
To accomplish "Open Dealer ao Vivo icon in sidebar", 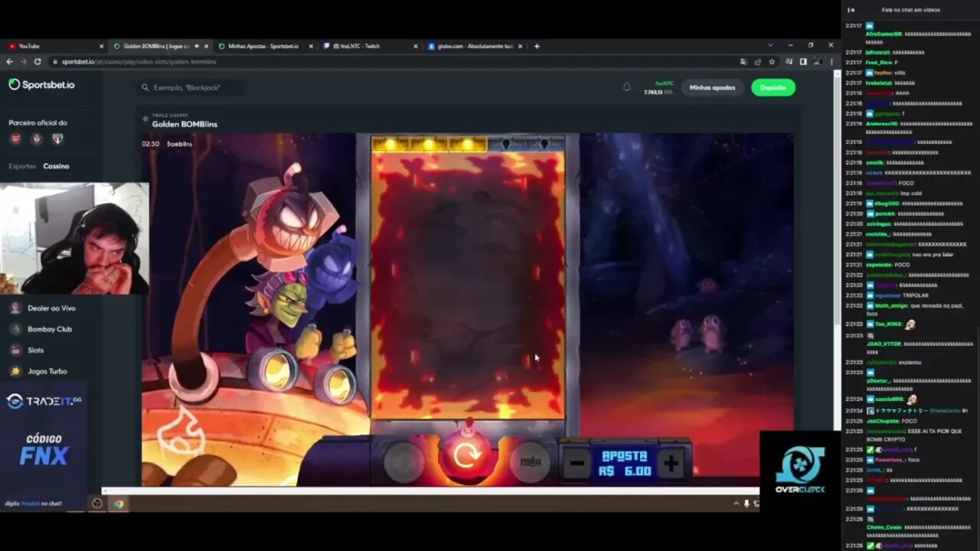I will click(x=15, y=308).
